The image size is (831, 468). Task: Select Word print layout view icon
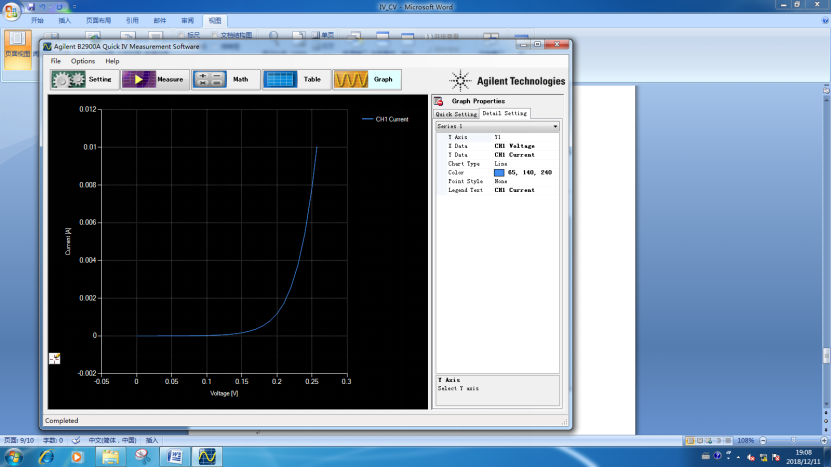coord(690,440)
